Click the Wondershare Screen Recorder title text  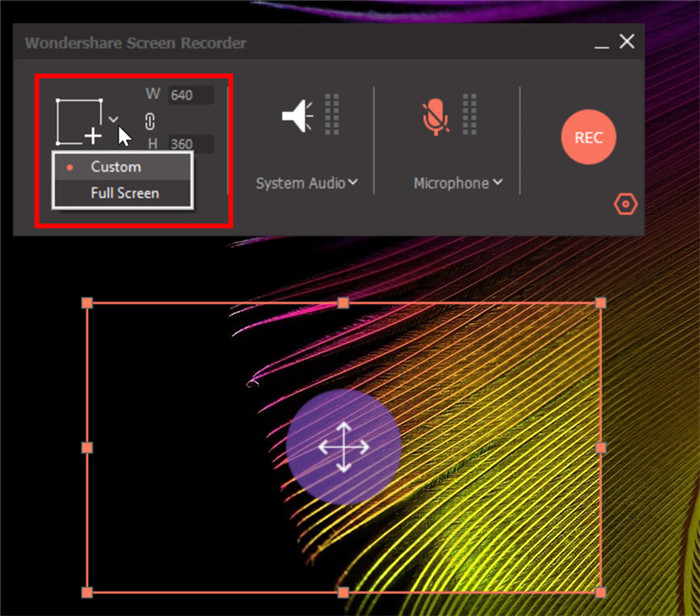coord(136,43)
